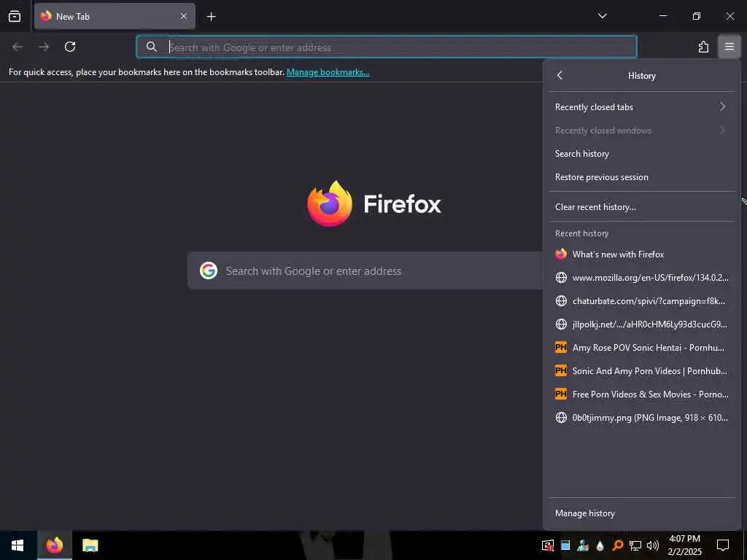Open the List all tabs chevron
Image resolution: width=747 pixels, height=560 pixels.
(x=602, y=16)
